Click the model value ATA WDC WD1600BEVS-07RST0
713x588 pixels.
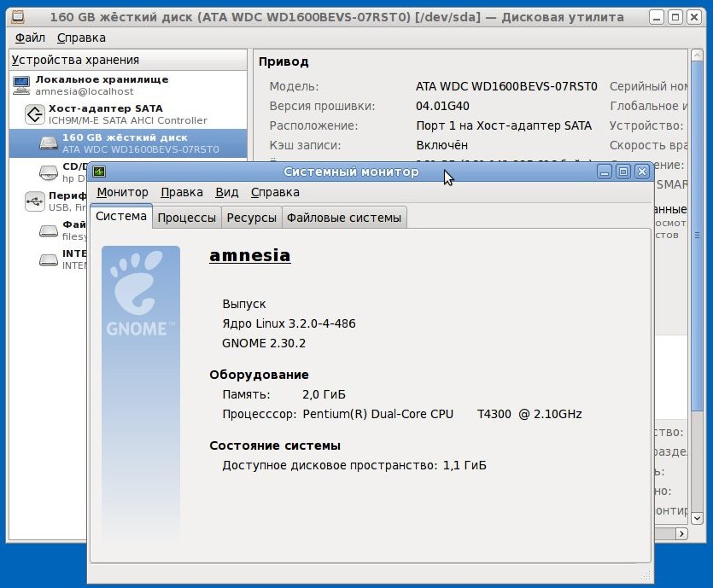click(506, 86)
